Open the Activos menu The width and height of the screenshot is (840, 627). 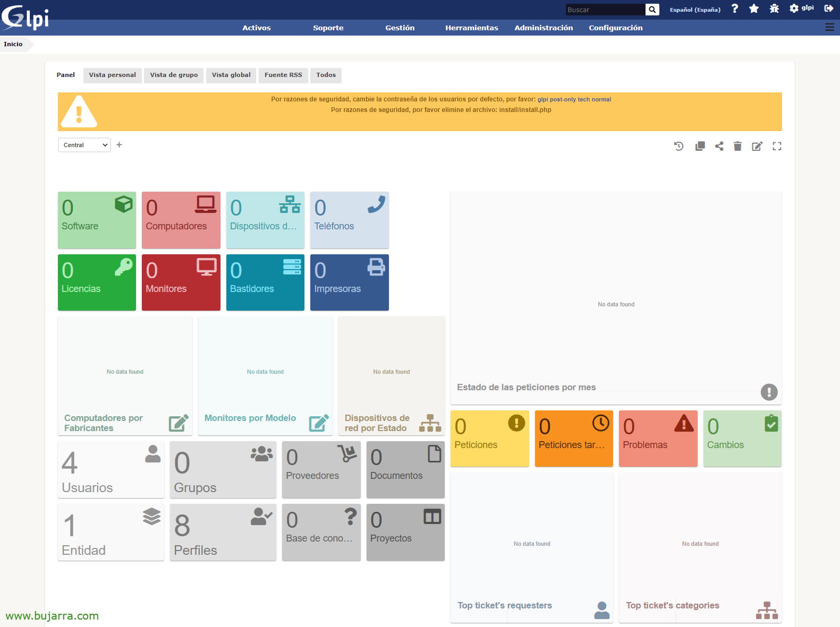tap(257, 28)
